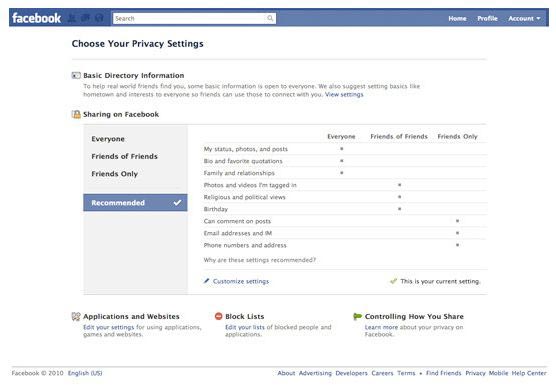Click 'My status, photos, and posts' row
556x386 pixels.
click(345, 149)
